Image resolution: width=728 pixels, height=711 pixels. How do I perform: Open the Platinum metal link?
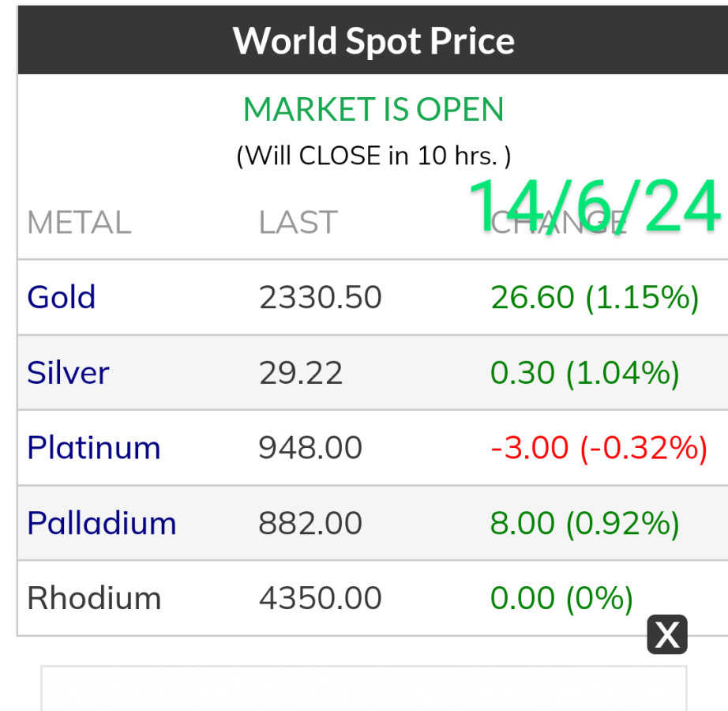94,448
